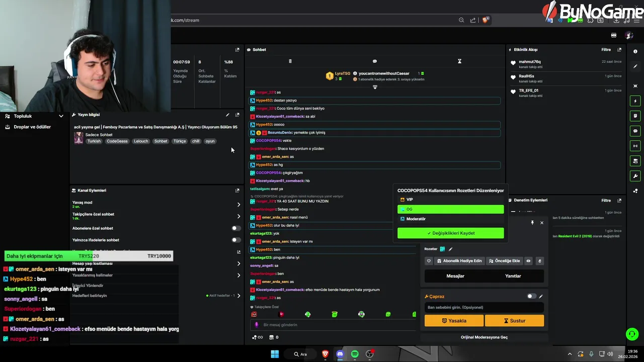Pop out the Kanal Eylemleri panel
This screenshot has width=644, height=362.
(x=237, y=191)
